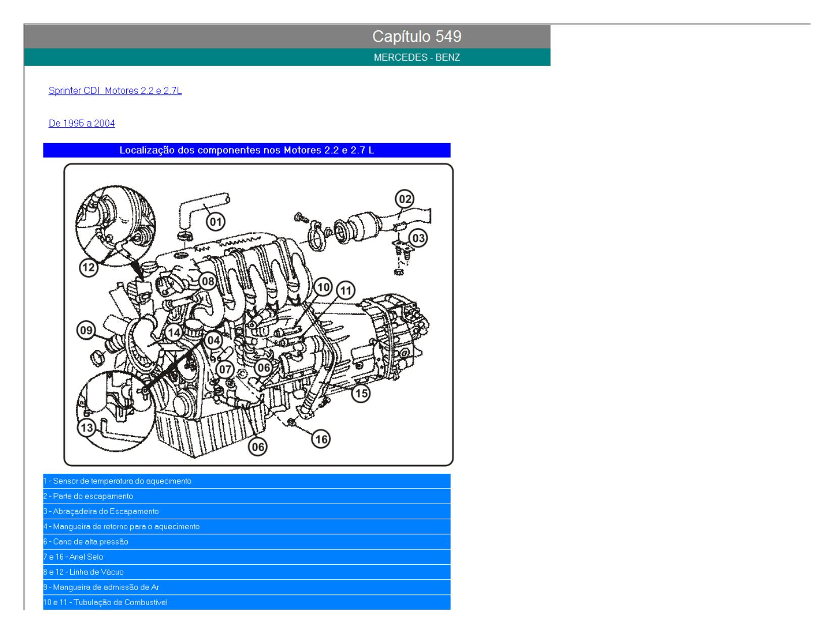834x644 pixels.
Task: Click callout number 01 in the diagram
Action: [x=216, y=221]
